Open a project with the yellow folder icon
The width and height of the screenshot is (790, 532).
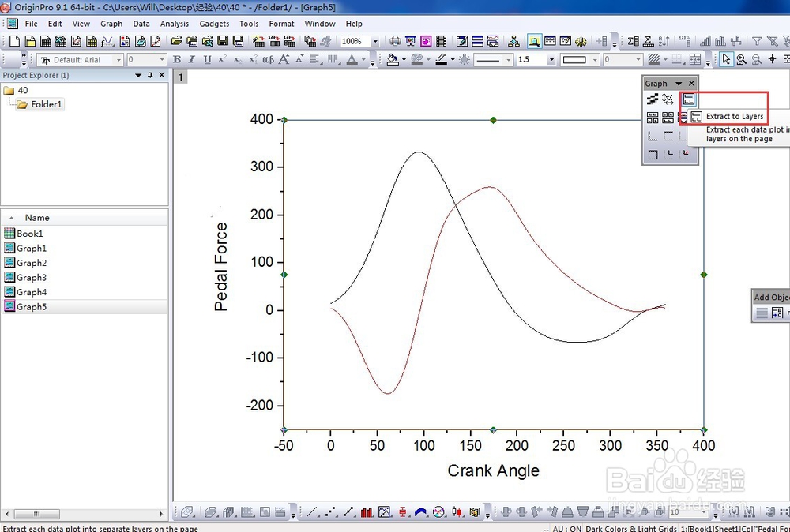point(176,41)
